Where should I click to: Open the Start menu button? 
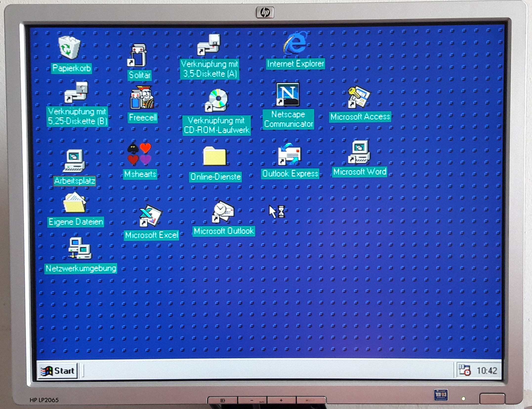pyautogui.click(x=57, y=371)
